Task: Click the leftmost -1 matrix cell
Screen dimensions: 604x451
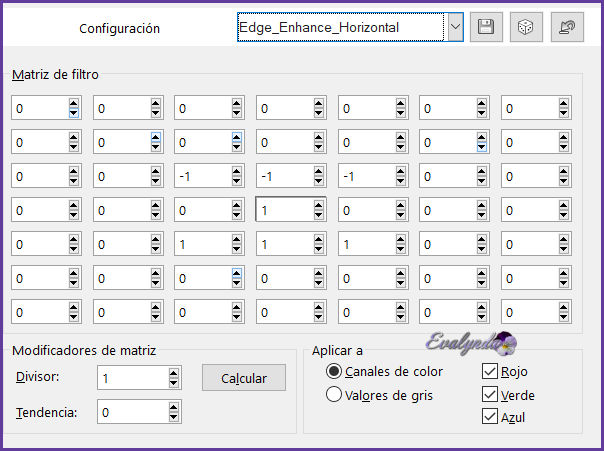Action: (x=202, y=175)
